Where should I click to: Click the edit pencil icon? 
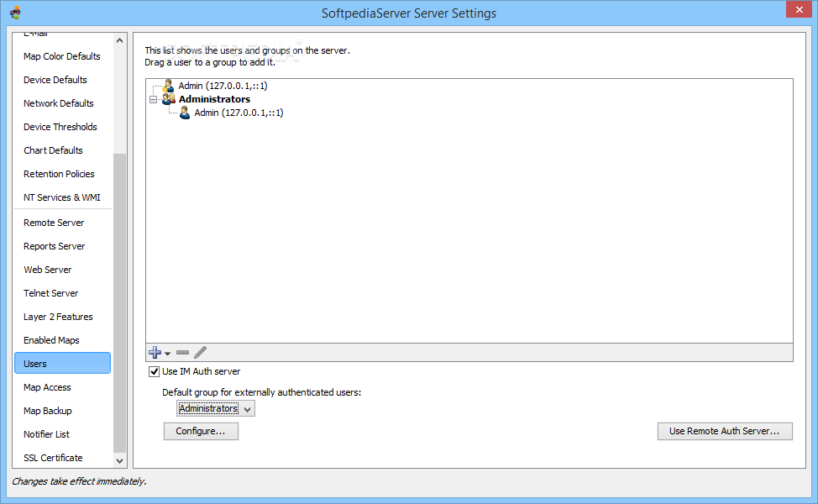tap(201, 353)
